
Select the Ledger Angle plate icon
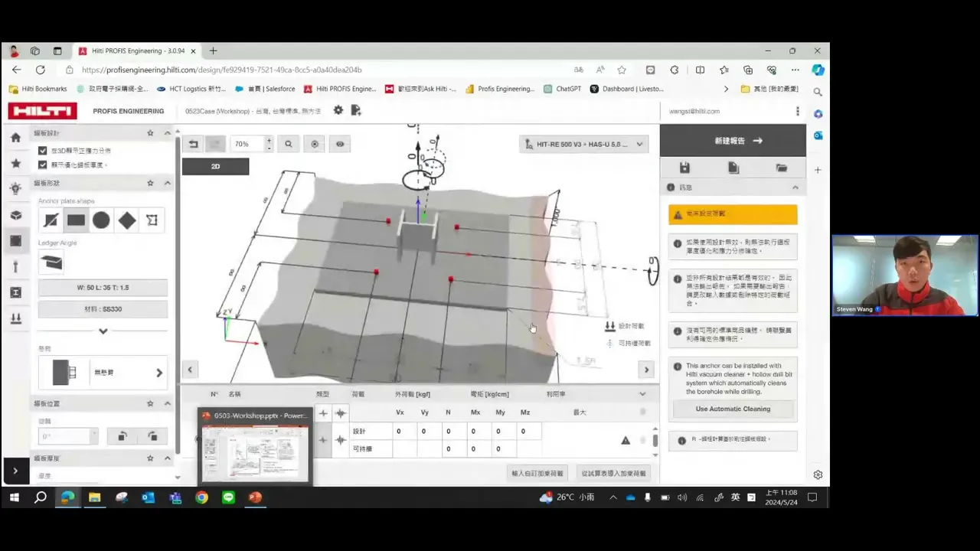tap(51, 262)
